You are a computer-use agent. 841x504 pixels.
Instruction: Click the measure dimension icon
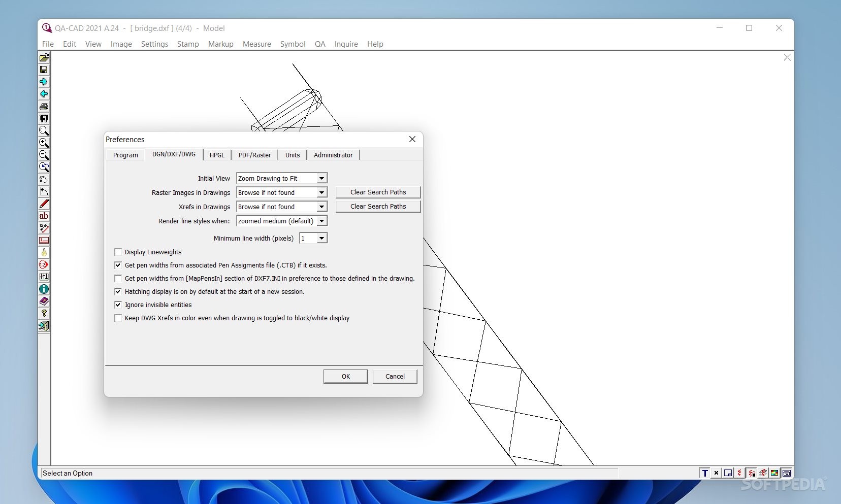coord(44,228)
